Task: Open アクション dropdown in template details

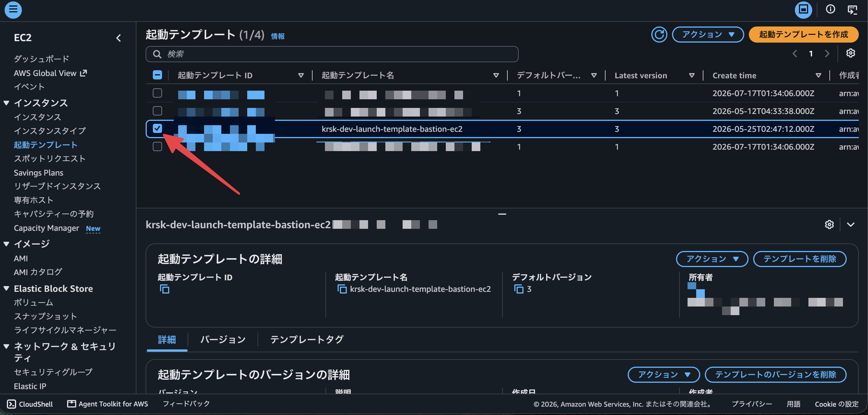Action: [712, 259]
